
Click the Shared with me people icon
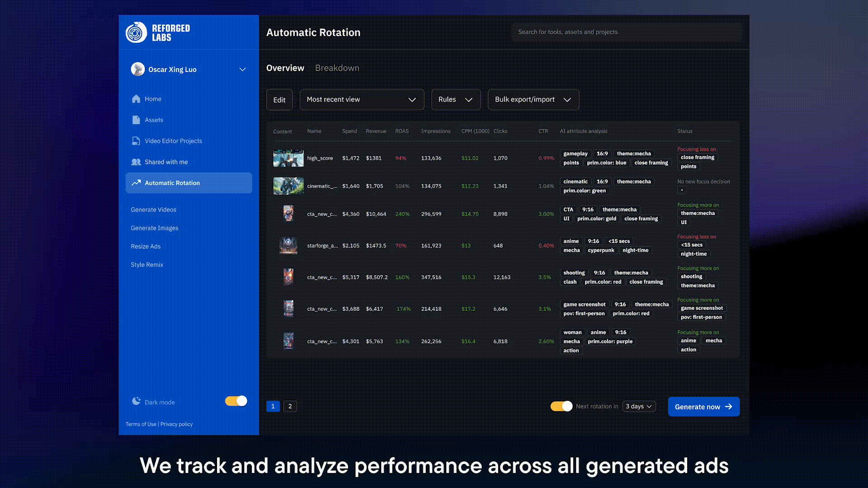tap(136, 162)
